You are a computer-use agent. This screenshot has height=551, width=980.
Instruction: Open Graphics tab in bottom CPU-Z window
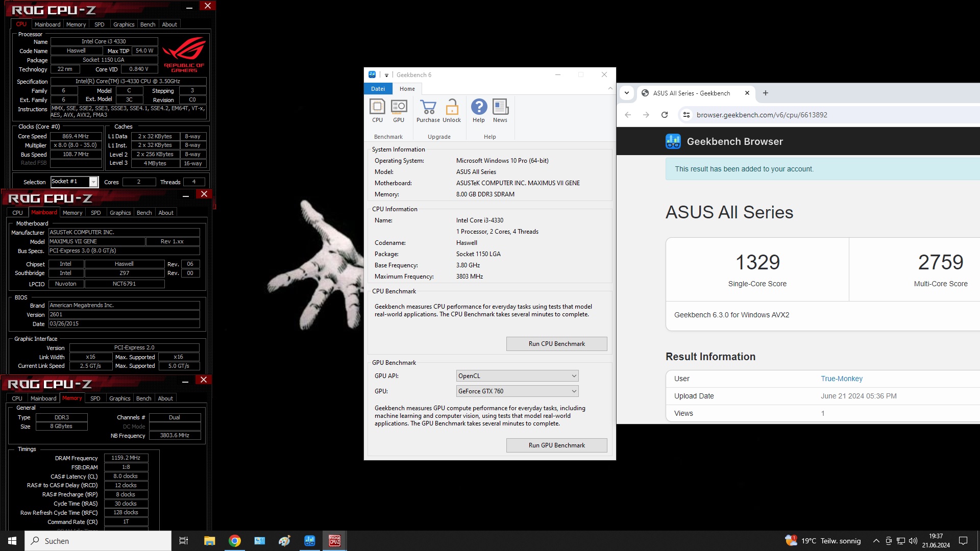120,398
